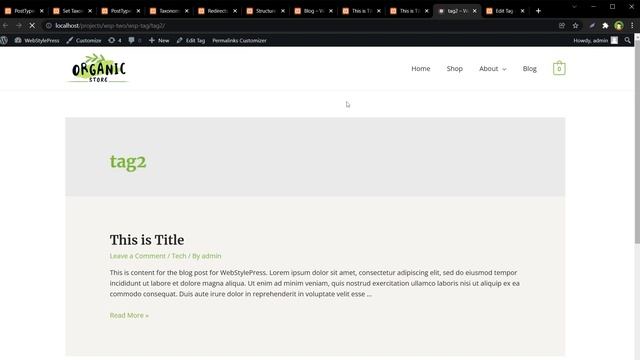The image size is (640, 360).
Task: Open the WebStylePress site menu
Action: pos(37,40)
